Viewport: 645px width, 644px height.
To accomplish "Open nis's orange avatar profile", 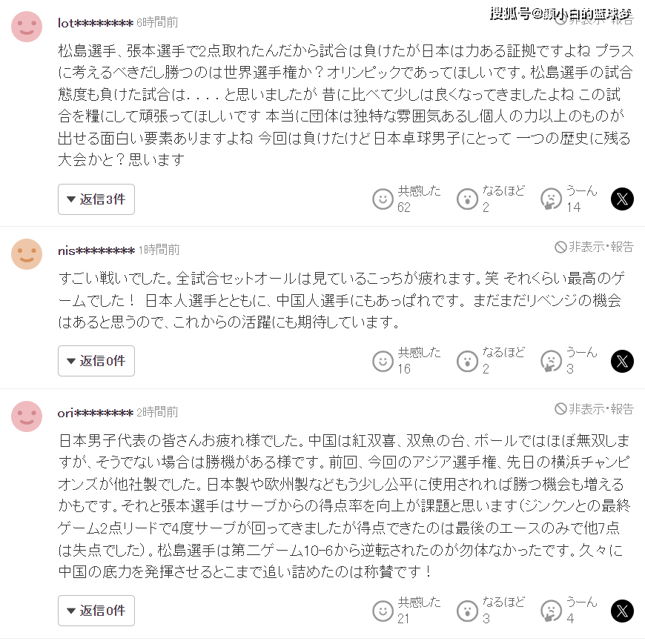I will point(27,254).
